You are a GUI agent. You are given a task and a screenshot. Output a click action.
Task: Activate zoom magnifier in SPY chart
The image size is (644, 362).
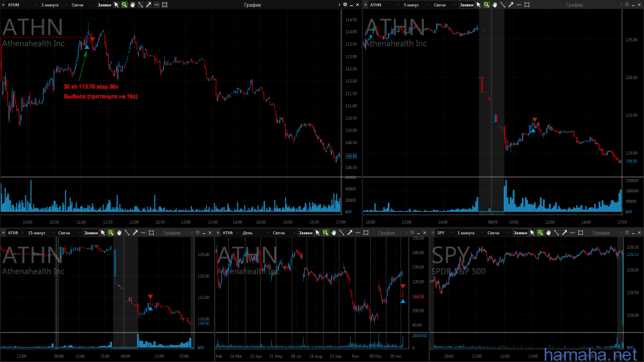point(541,233)
